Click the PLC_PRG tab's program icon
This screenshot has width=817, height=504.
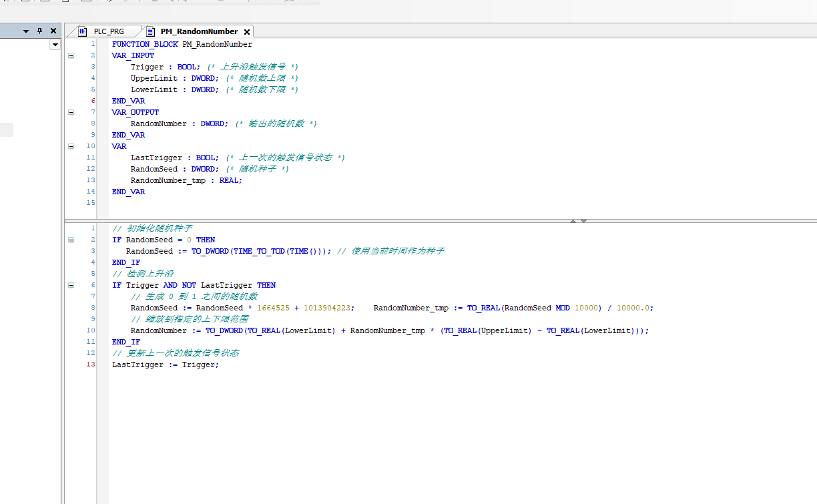point(83,31)
